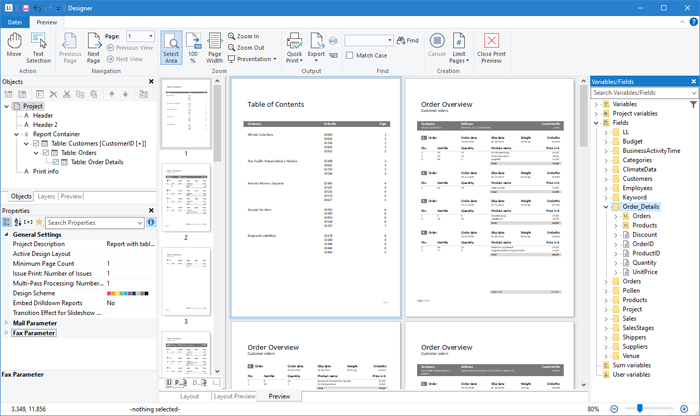
Task: Increase zoom with plus button
Action: [x=684, y=409]
